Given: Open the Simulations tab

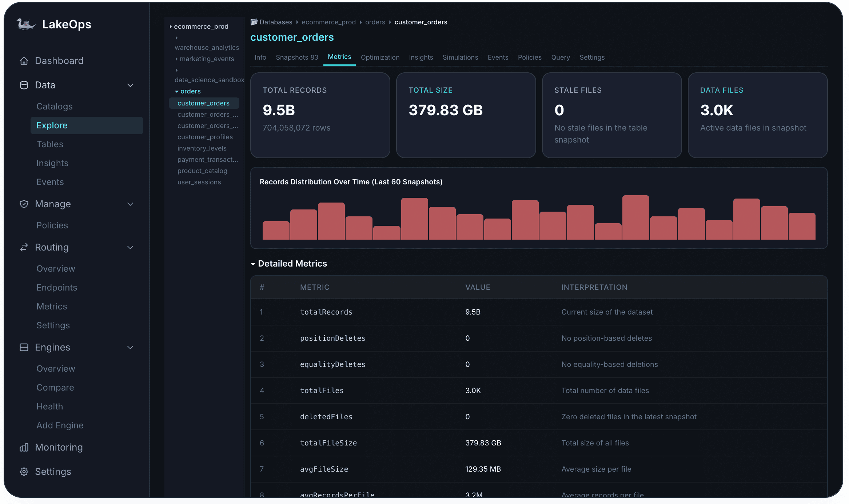Looking at the screenshot, I should [x=460, y=57].
